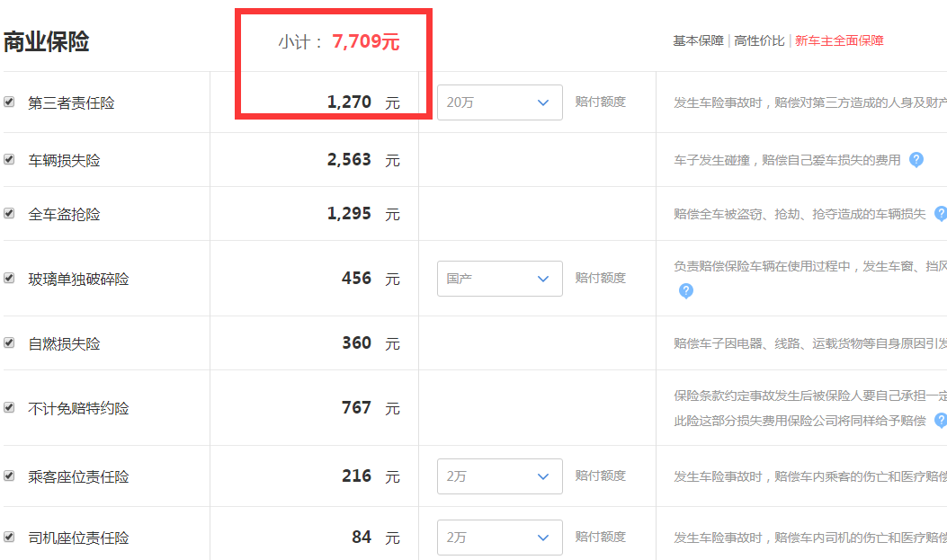Open the 2万 dropdown for 司机座位责任险

(499, 538)
